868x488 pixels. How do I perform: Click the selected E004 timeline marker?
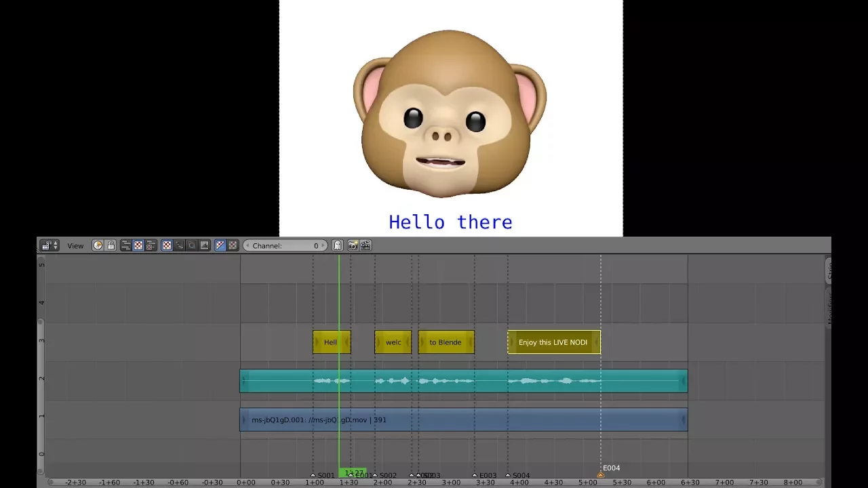(601, 474)
